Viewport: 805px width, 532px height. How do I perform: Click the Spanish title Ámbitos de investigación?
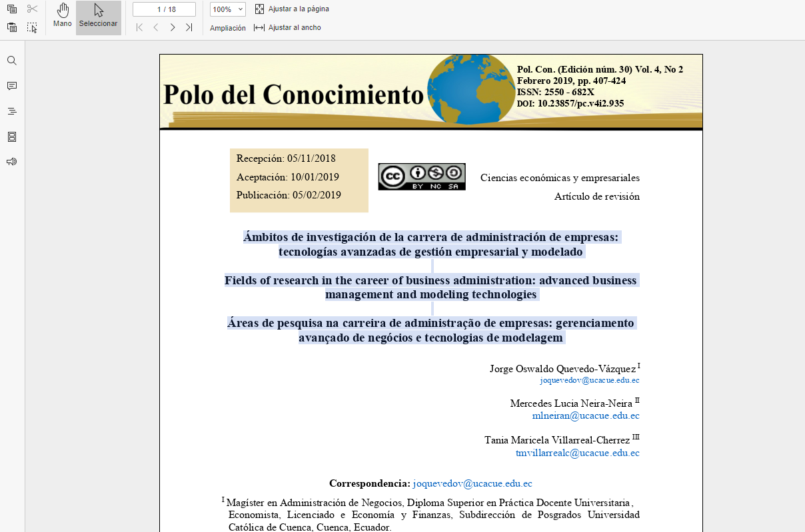click(431, 244)
